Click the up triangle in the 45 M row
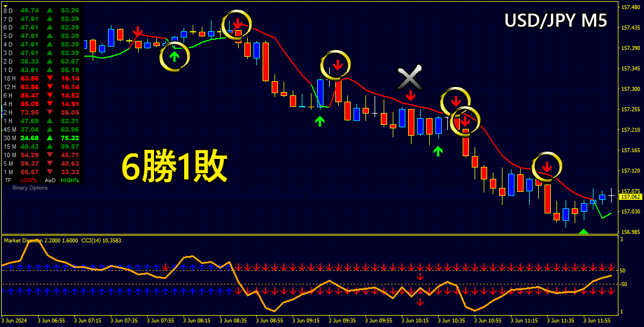 click(x=49, y=129)
